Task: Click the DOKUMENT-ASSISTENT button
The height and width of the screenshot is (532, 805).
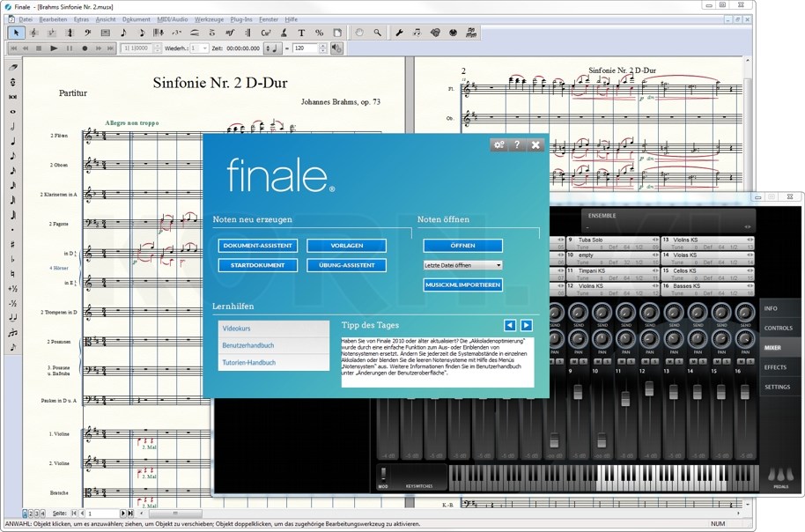Action: tap(258, 246)
